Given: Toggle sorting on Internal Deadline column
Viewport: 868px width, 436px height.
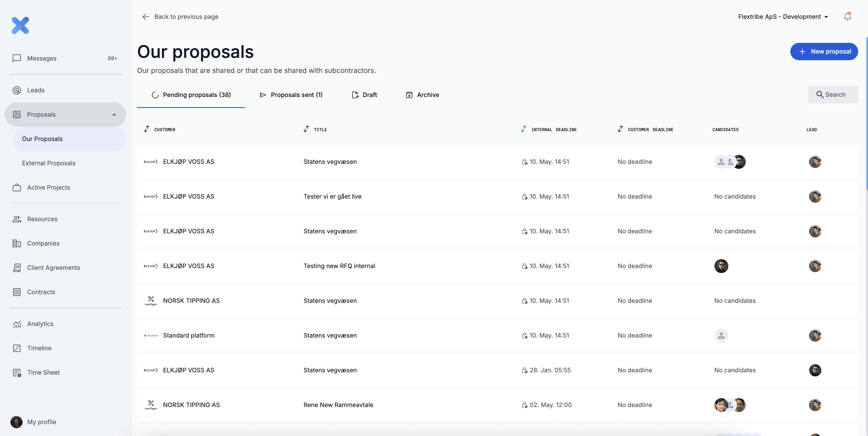Looking at the screenshot, I should pos(523,129).
